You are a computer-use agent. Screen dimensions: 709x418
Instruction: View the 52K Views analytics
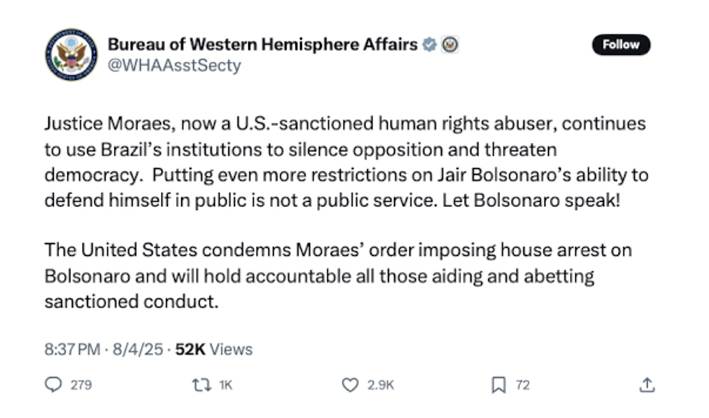pyautogui.click(x=214, y=349)
